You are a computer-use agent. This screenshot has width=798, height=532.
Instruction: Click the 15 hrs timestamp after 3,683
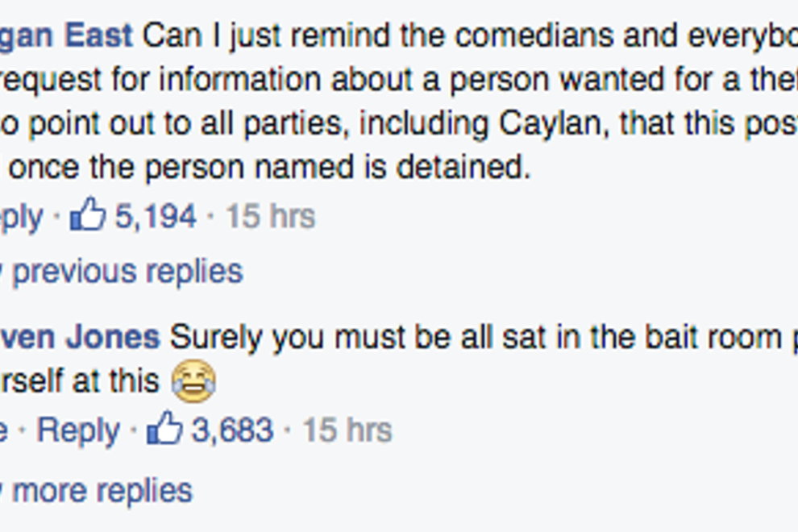pyautogui.click(x=347, y=430)
